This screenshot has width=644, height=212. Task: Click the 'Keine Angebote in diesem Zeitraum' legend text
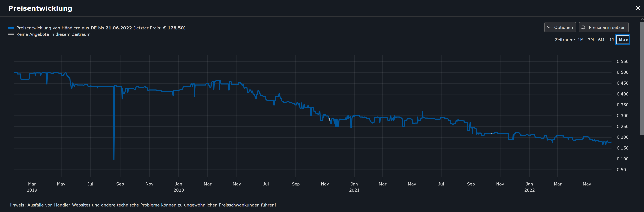(53, 34)
